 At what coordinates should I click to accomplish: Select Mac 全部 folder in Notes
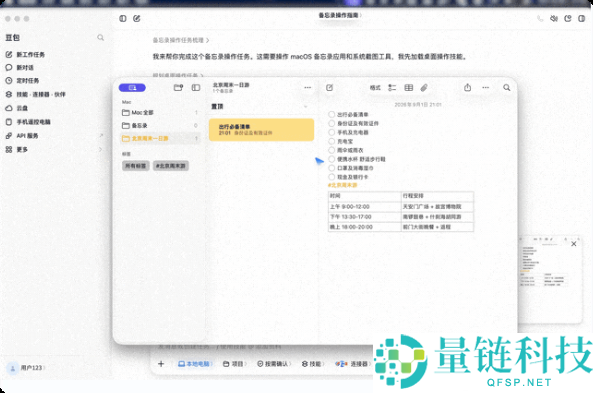pos(160,112)
